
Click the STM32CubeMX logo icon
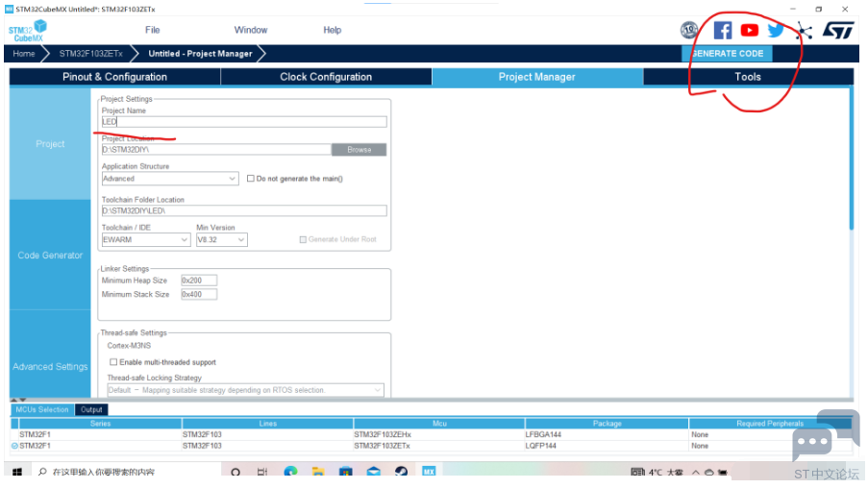coord(27,31)
